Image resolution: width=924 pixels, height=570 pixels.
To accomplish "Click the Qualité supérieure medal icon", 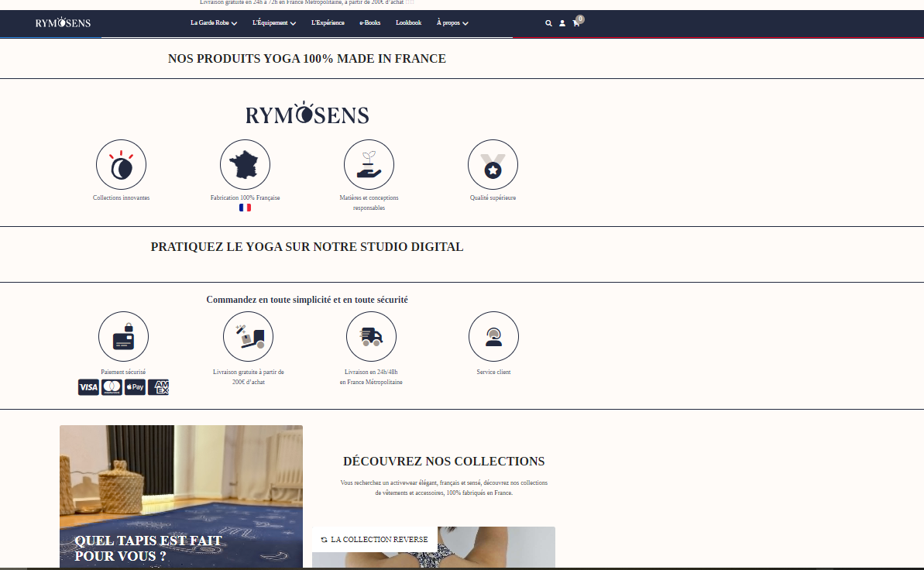I will [493, 164].
